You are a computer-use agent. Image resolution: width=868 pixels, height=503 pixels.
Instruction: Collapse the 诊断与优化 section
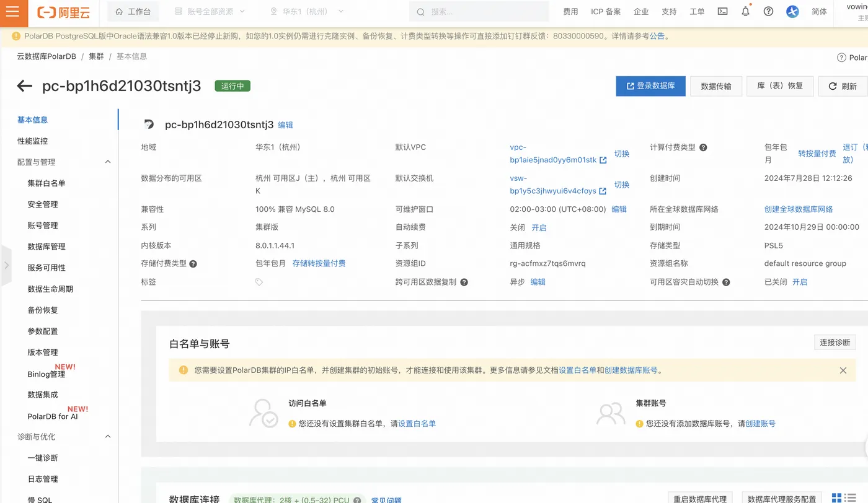[x=108, y=437]
